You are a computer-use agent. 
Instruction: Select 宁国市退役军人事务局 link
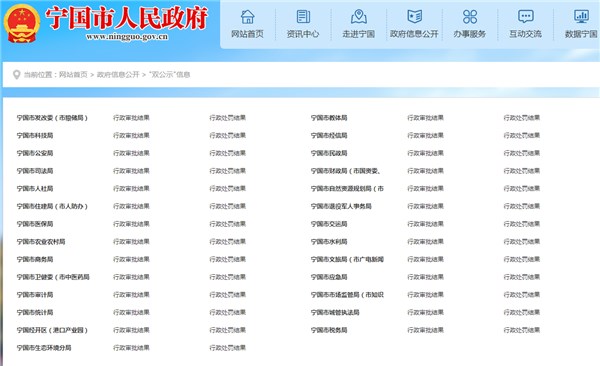(341, 206)
